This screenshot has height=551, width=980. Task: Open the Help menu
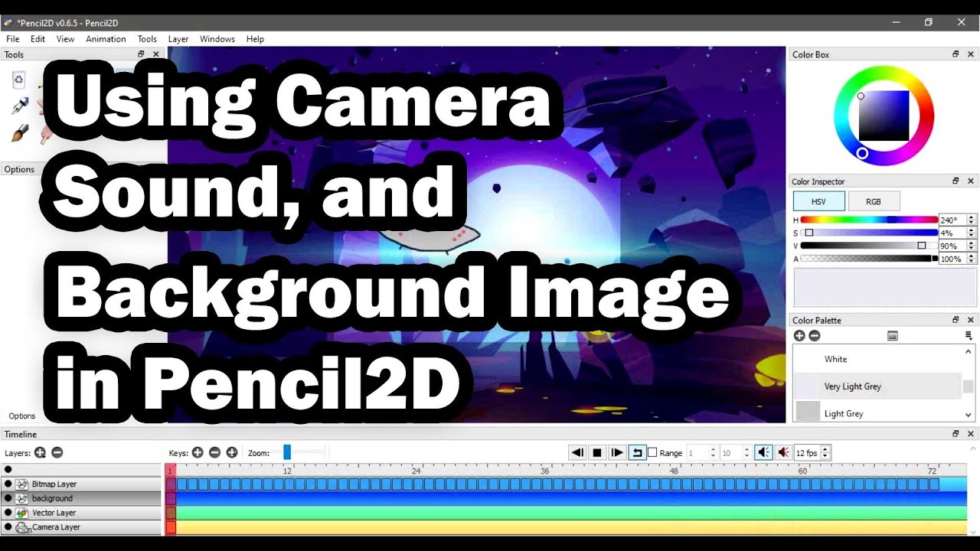click(x=255, y=39)
